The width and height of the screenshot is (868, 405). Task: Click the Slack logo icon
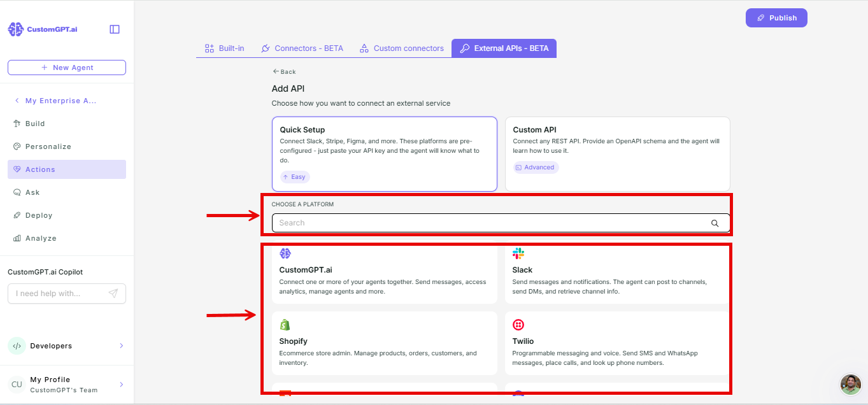click(x=518, y=253)
